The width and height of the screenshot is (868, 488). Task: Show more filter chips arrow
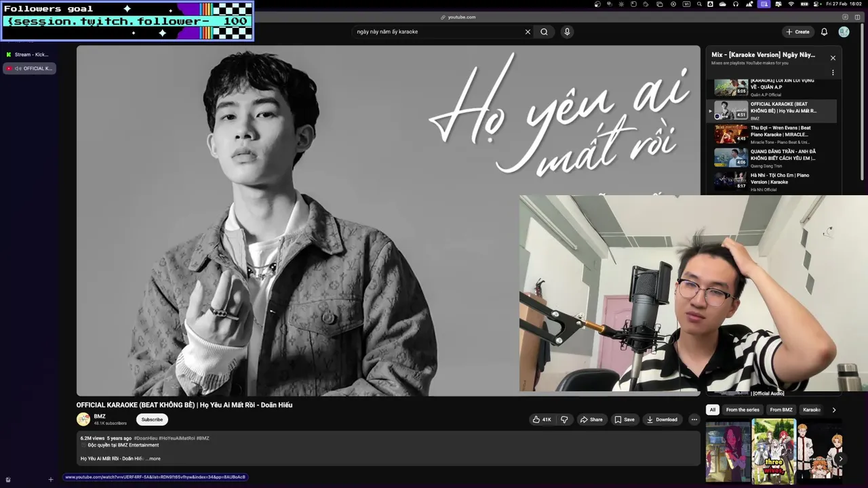833,409
